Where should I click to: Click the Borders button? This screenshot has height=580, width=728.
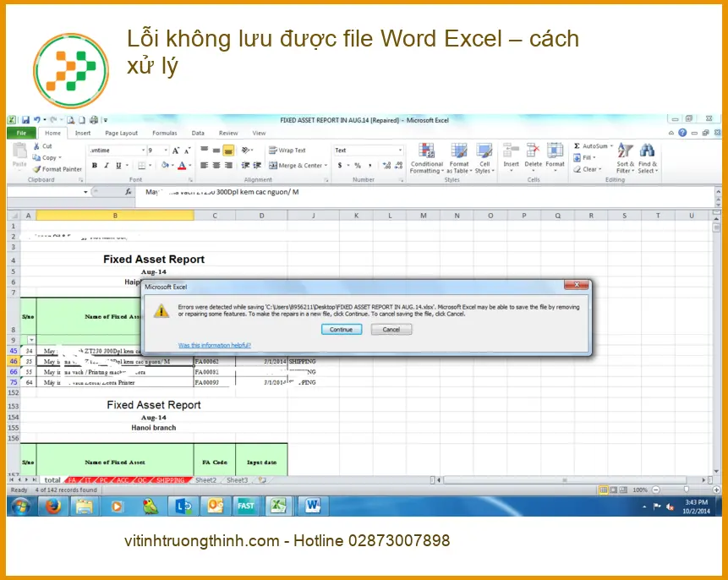click(142, 166)
